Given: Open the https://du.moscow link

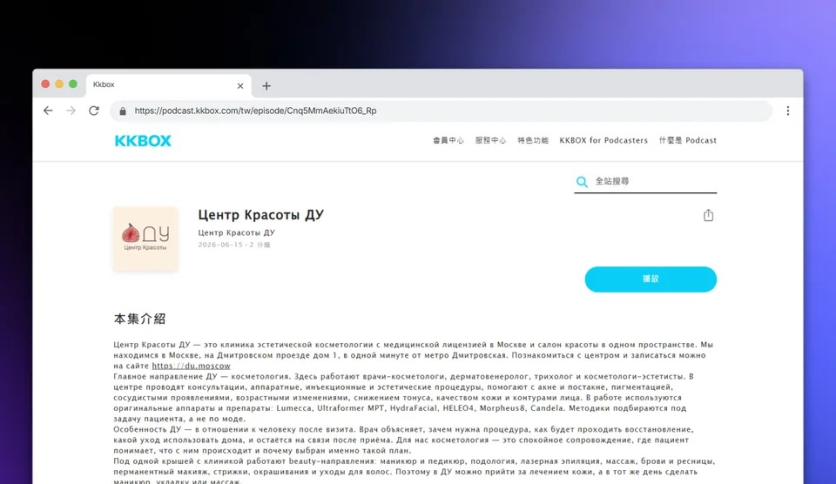Looking at the screenshot, I should tap(191, 366).
